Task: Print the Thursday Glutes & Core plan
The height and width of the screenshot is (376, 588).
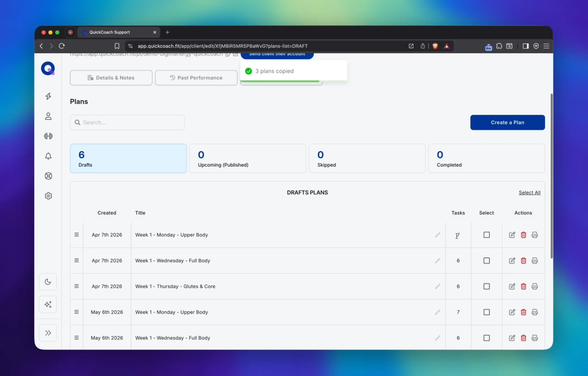Action: (535, 286)
